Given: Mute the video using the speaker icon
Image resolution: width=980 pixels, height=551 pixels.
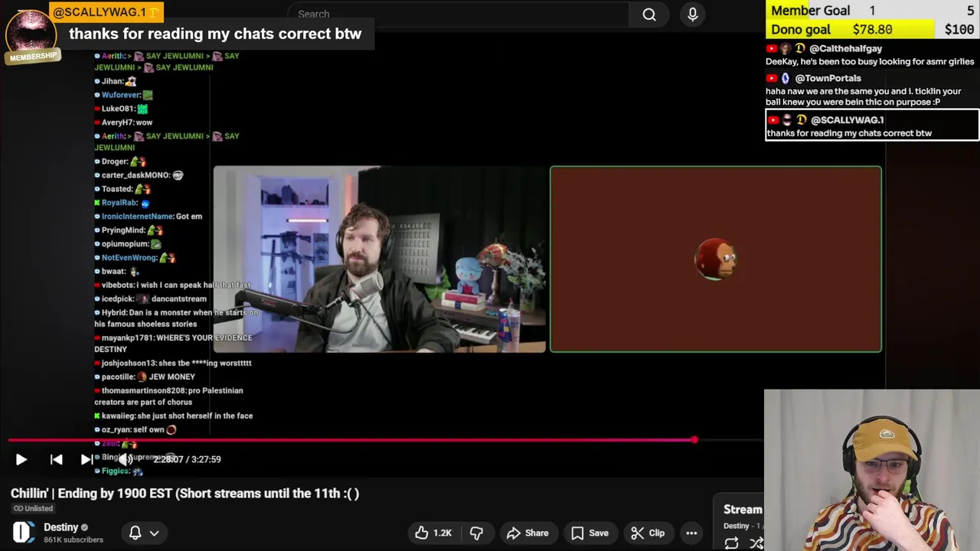Looking at the screenshot, I should 125,459.
